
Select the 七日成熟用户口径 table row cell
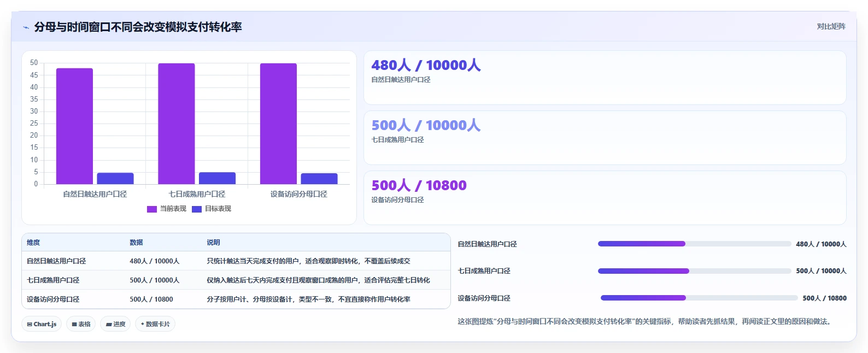(x=53, y=280)
